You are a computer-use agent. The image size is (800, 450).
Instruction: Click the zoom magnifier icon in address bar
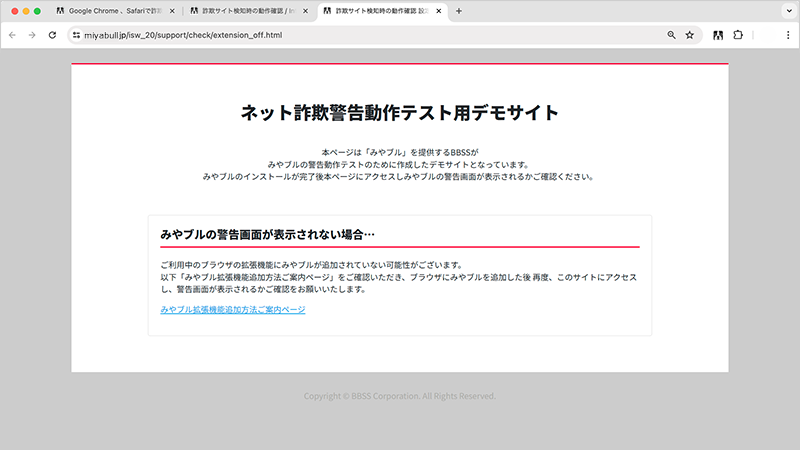coord(671,34)
